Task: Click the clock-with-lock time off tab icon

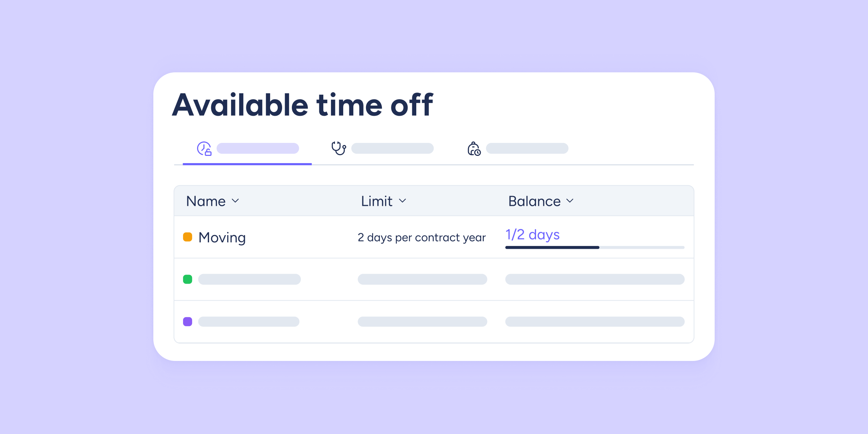Action: 204,149
